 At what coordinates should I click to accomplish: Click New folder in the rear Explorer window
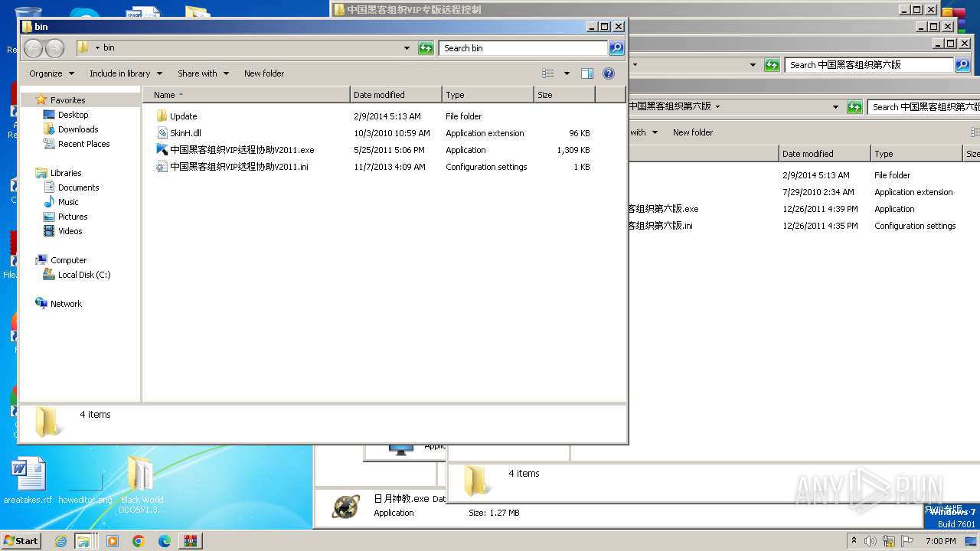(x=693, y=132)
